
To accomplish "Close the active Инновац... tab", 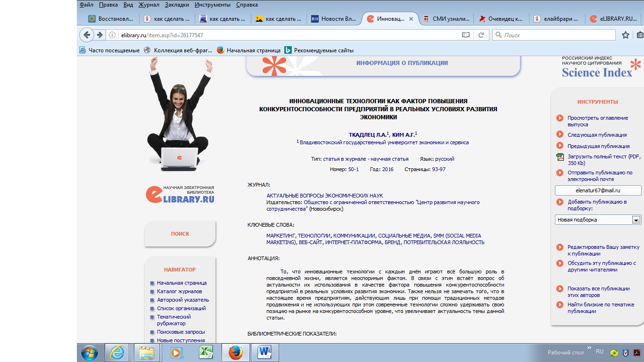I will click(x=411, y=19).
